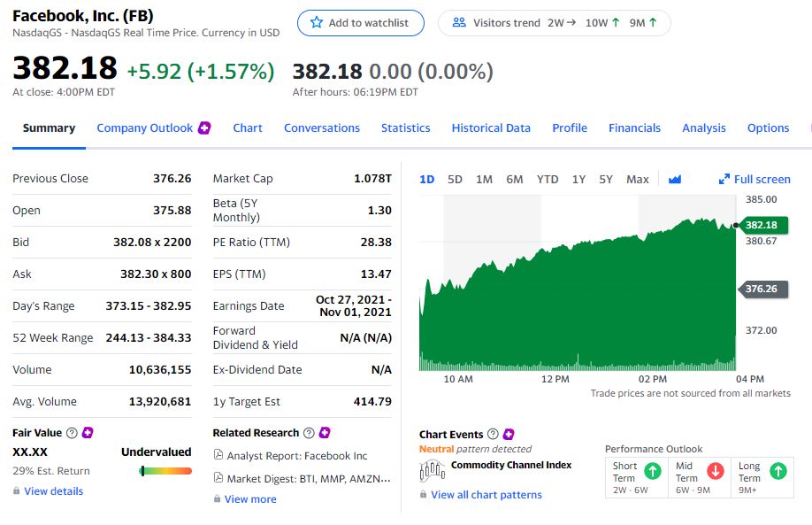Open the Related Research help question icon
Screen dimensions: 812x525
pyautogui.click(x=309, y=433)
